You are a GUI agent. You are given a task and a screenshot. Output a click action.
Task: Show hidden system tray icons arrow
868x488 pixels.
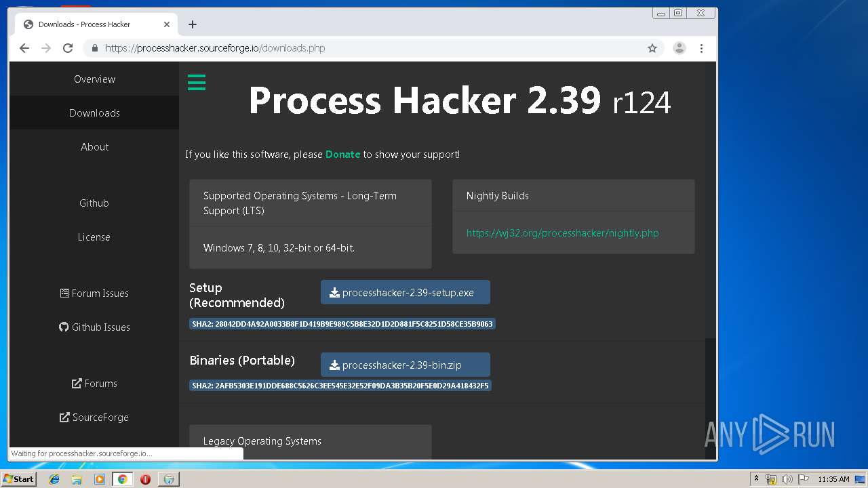point(756,479)
